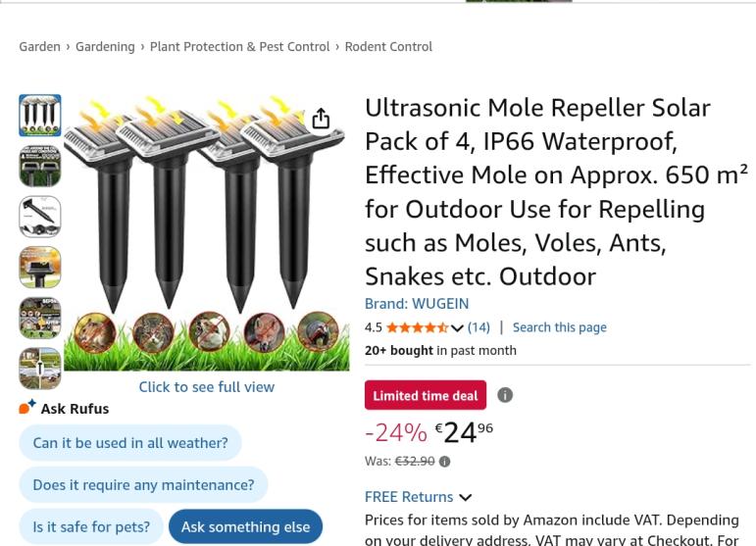
Task: Click Search this page link
Action: click(x=559, y=327)
